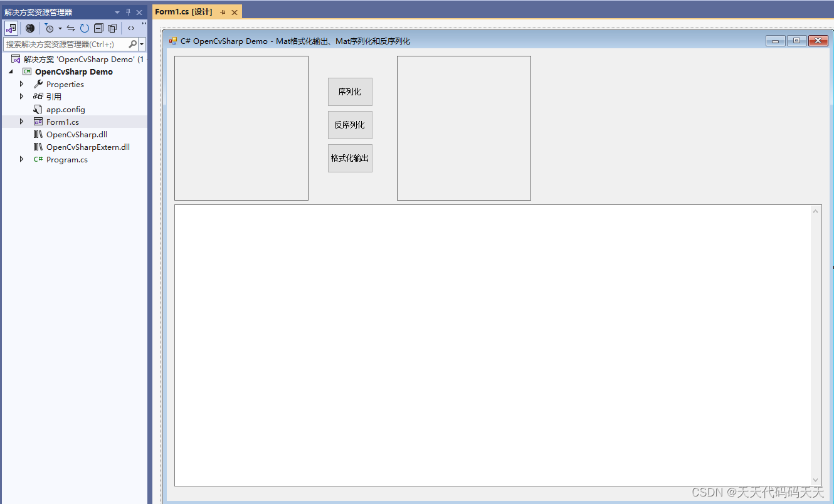Image resolution: width=834 pixels, height=504 pixels.
Task: Close the Form1.cs [设计] tab
Action: (235, 13)
